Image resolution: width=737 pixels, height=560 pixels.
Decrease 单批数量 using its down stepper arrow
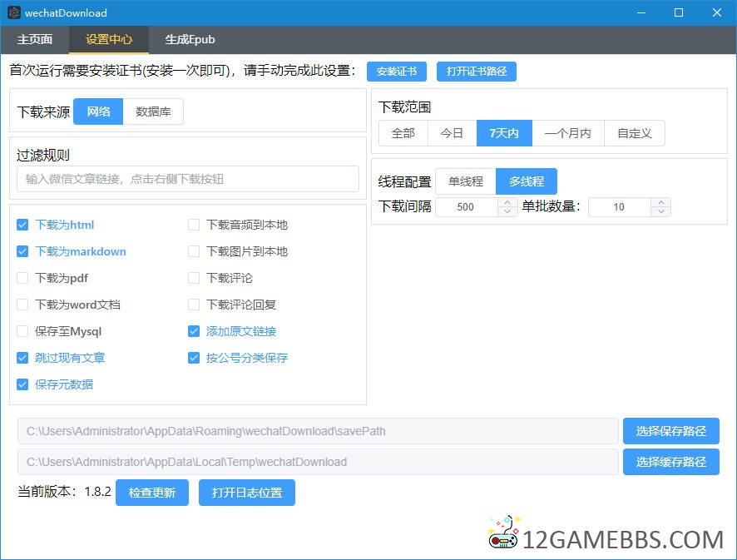click(x=660, y=211)
